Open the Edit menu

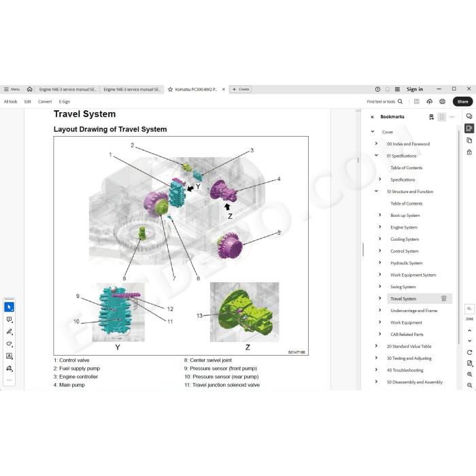(28, 102)
